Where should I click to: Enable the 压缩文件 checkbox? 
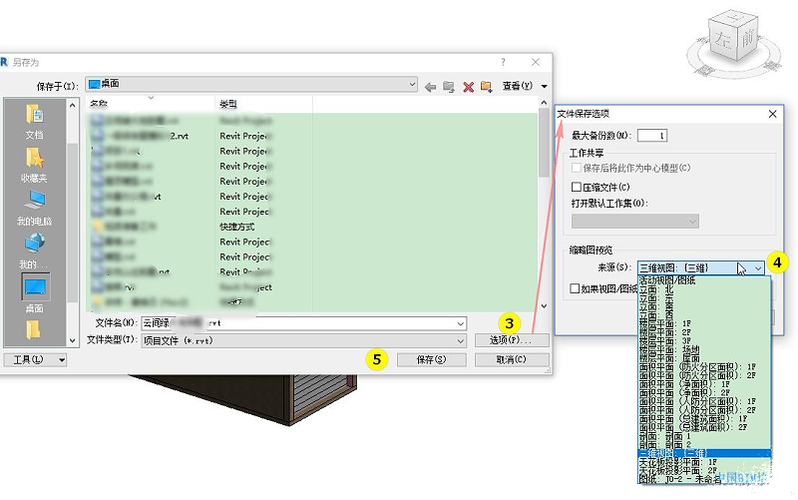(576, 187)
